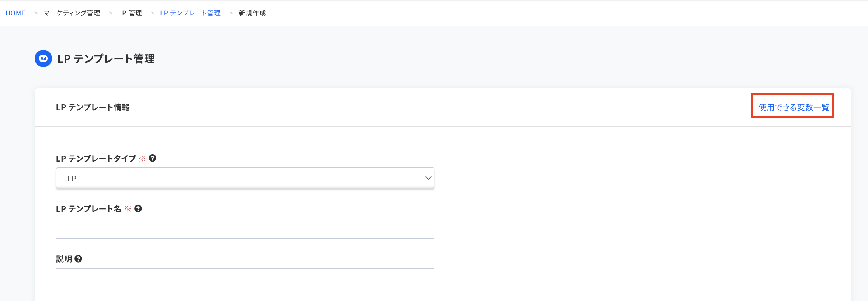Image resolution: width=868 pixels, height=301 pixels.
Task: Click 新規作成 breadcrumb item
Action: pos(252,13)
